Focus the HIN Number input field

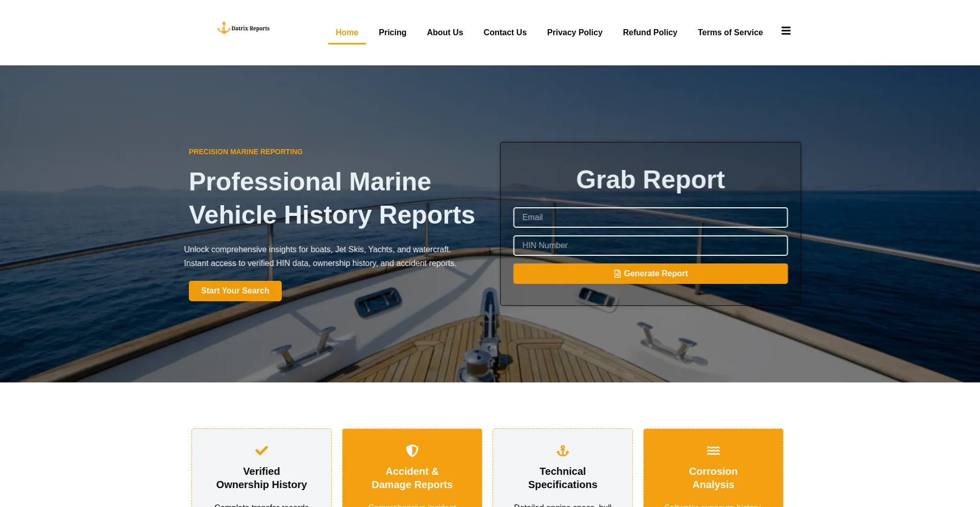651,246
